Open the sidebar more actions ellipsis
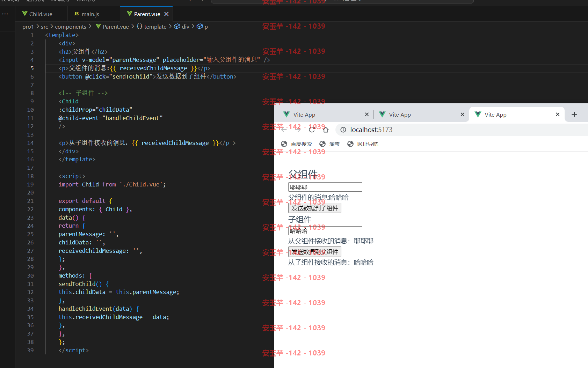This screenshot has width=588, height=368. [x=5, y=14]
